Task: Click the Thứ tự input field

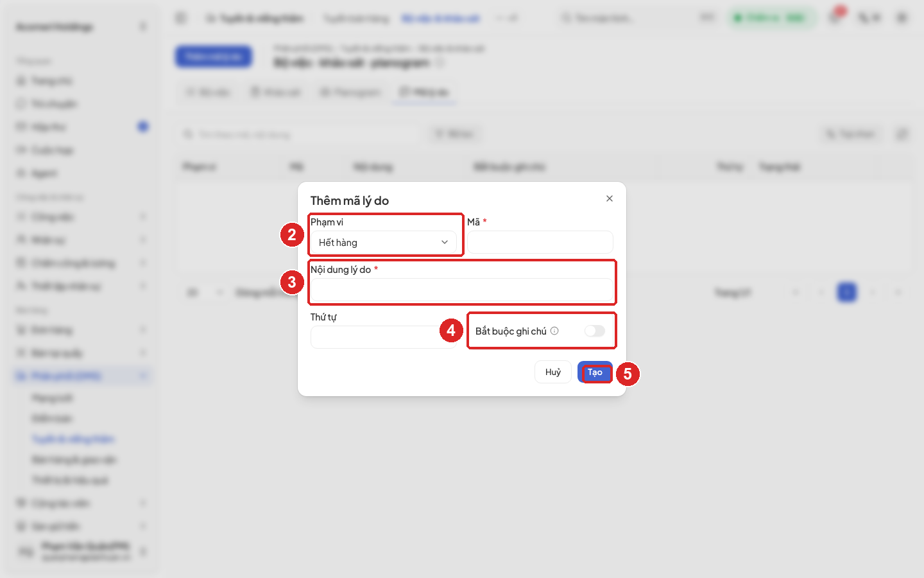Action: point(384,337)
